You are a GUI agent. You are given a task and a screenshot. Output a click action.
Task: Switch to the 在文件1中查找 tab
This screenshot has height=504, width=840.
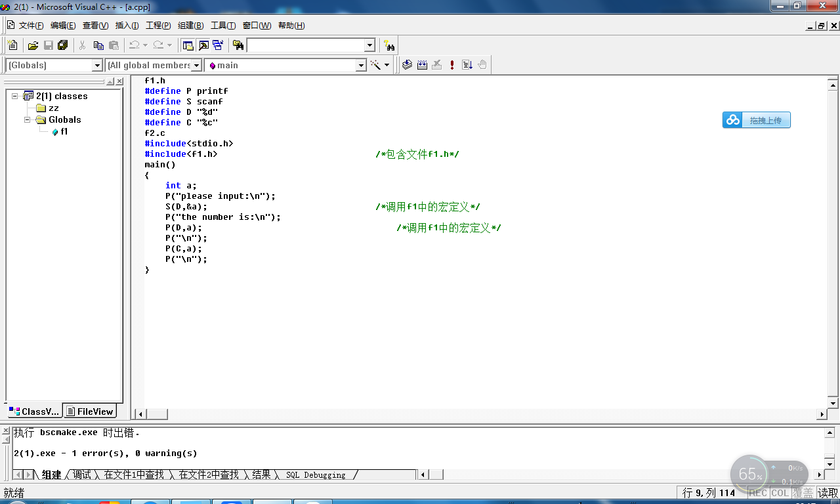coord(134,474)
